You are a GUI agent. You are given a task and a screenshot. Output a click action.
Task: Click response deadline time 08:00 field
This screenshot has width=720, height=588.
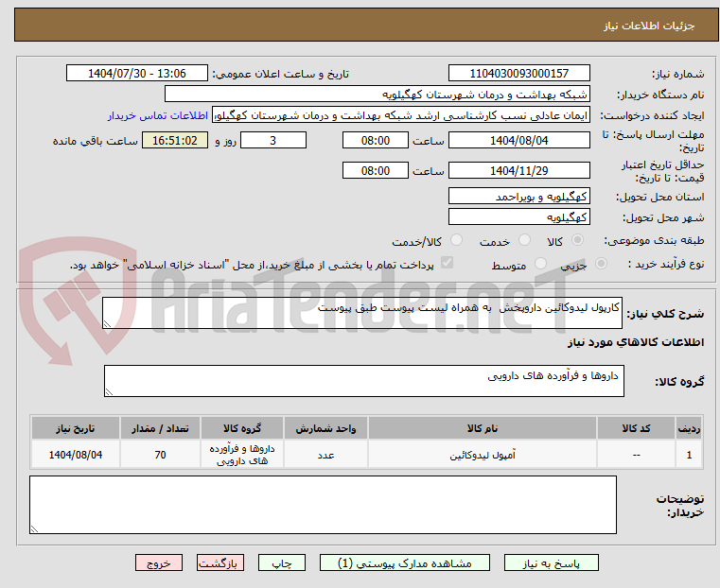(376, 140)
